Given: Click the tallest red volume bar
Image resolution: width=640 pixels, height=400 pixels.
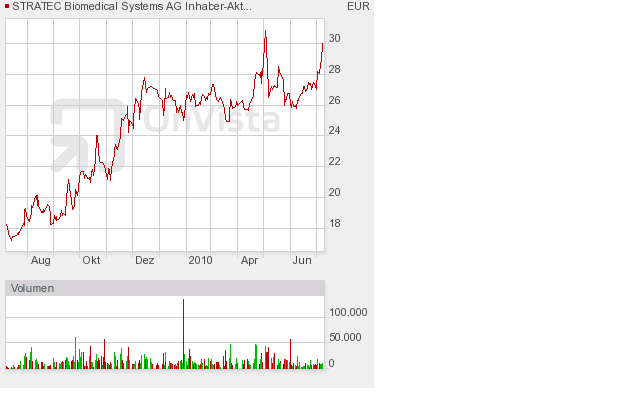Looking at the screenshot, I should point(183,334).
